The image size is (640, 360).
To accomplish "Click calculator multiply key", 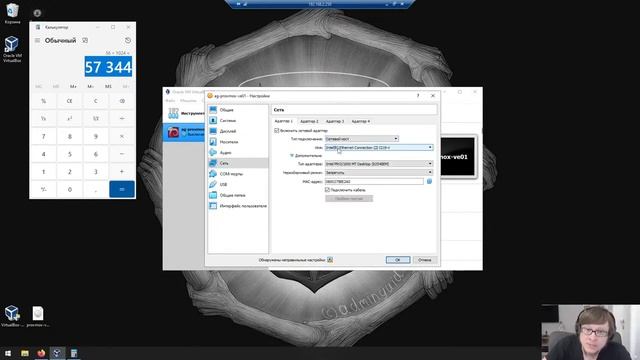I will coord(122,136).
